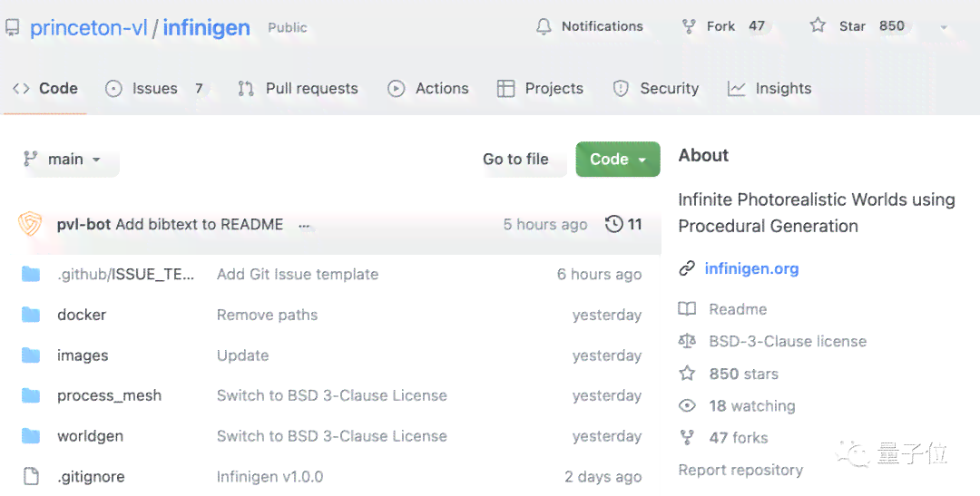Open the Infinigen v1.0.0 commit message
The height and width of the screenshot is (496, 980).
pyautogui.click(x=270, y=477)
